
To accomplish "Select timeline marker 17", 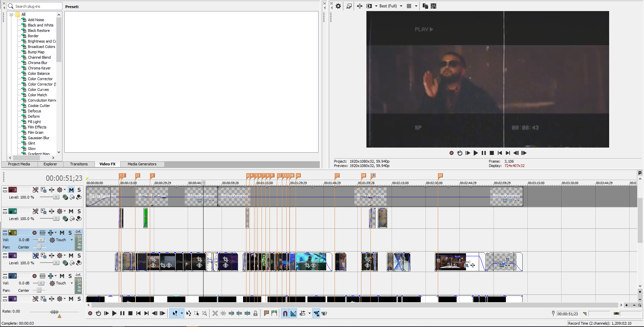I will point(337,175).
